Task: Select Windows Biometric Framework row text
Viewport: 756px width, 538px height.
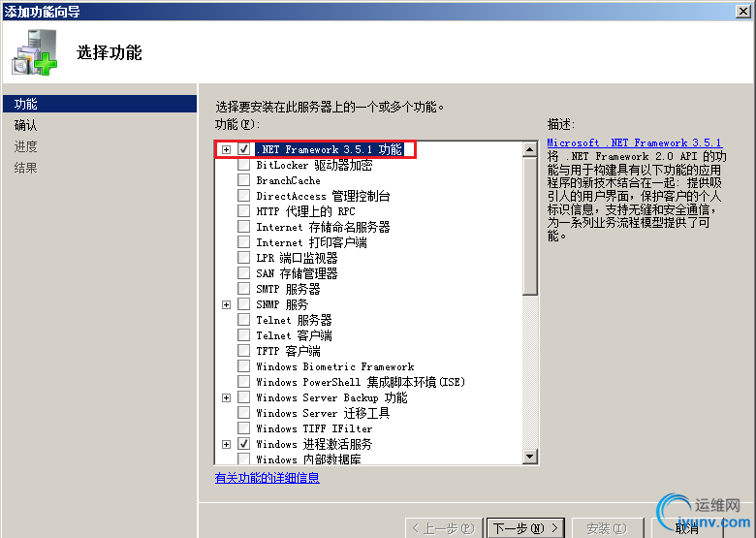Action: coord(335,366)
